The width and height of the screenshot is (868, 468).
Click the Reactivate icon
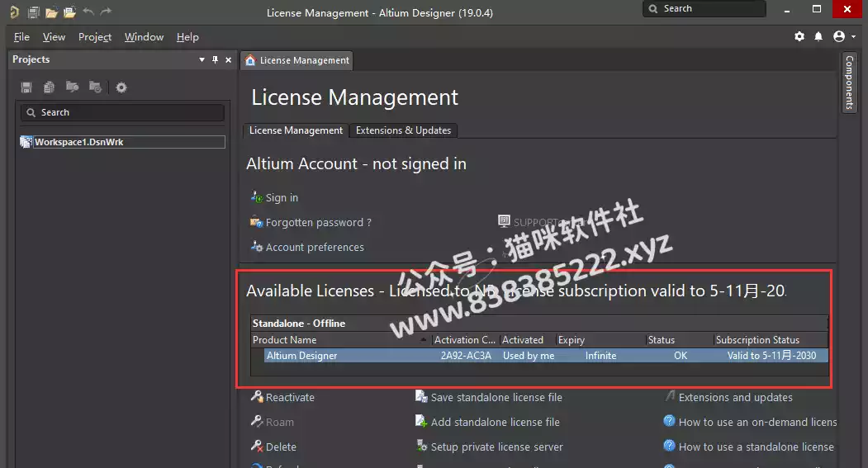[x=256, y=396]
